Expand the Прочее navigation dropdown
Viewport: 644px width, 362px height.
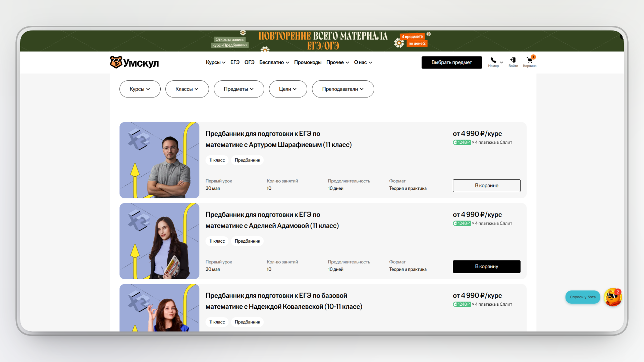(338, 62)
